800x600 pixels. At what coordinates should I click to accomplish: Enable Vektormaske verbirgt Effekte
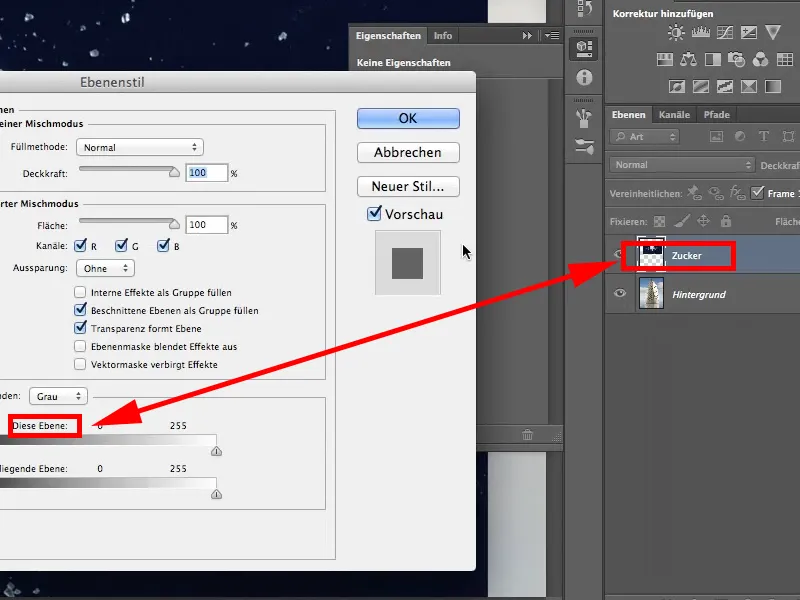(x=80, y=364)
